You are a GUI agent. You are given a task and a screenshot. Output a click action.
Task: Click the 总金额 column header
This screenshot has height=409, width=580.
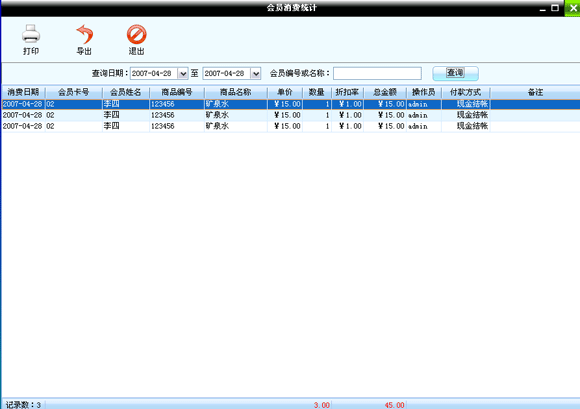[385, 92]
